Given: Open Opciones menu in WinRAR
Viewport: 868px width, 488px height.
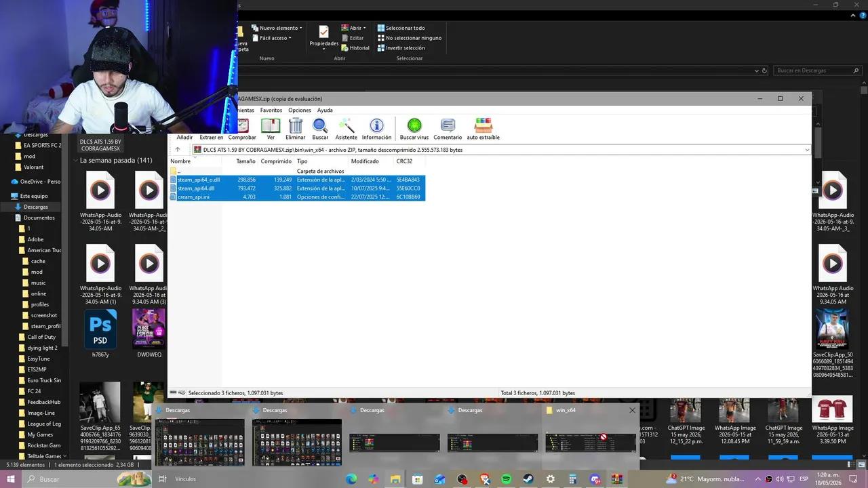Looking at the screenshot, I should (x=299, y=110).
